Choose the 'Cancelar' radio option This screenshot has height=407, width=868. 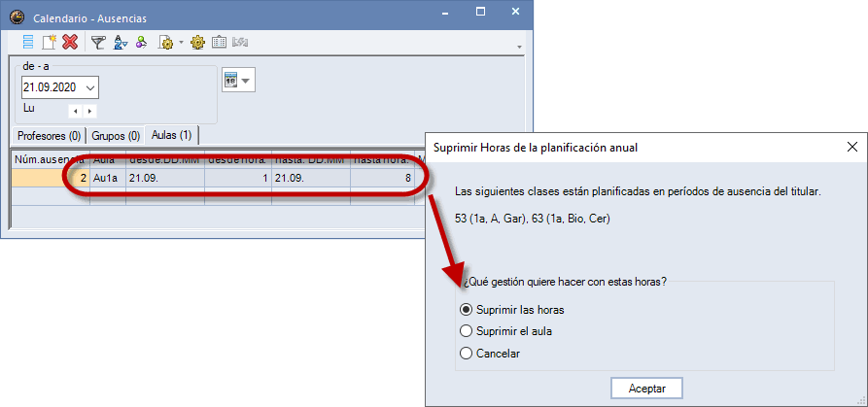click(x=467, y=354)
